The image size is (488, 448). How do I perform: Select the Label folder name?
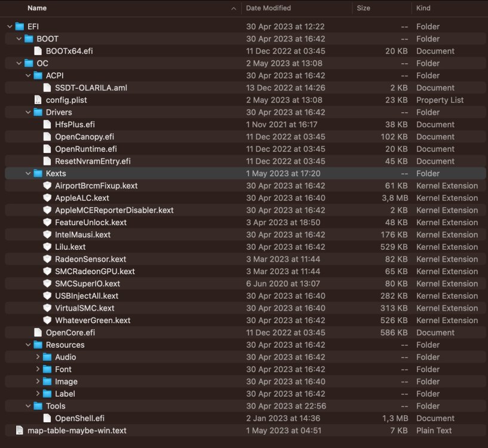65,394
